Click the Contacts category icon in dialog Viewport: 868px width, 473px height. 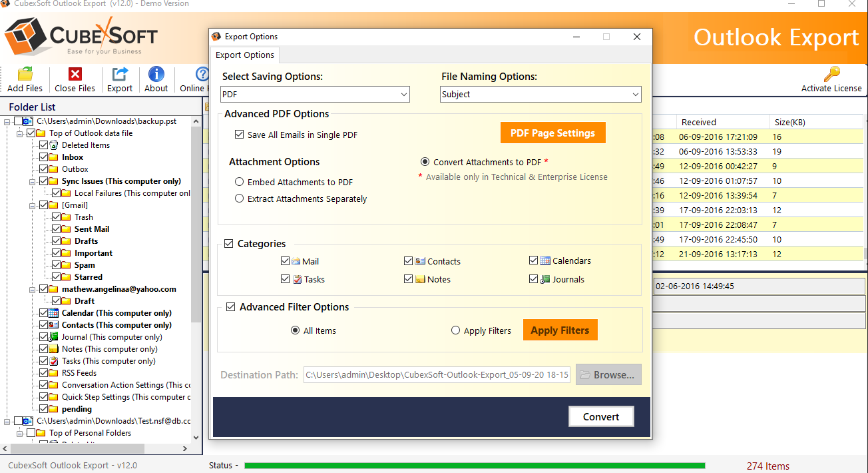pos(420,261)
